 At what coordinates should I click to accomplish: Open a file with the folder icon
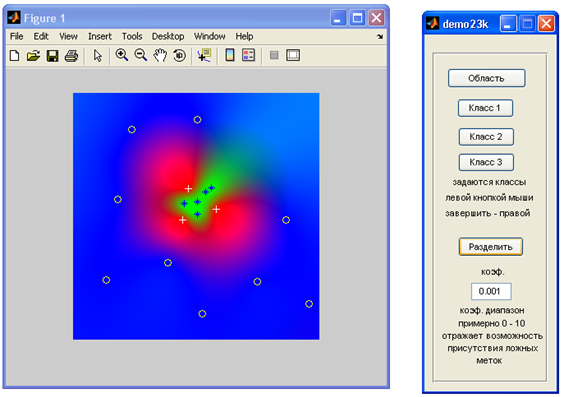[33, 56]
